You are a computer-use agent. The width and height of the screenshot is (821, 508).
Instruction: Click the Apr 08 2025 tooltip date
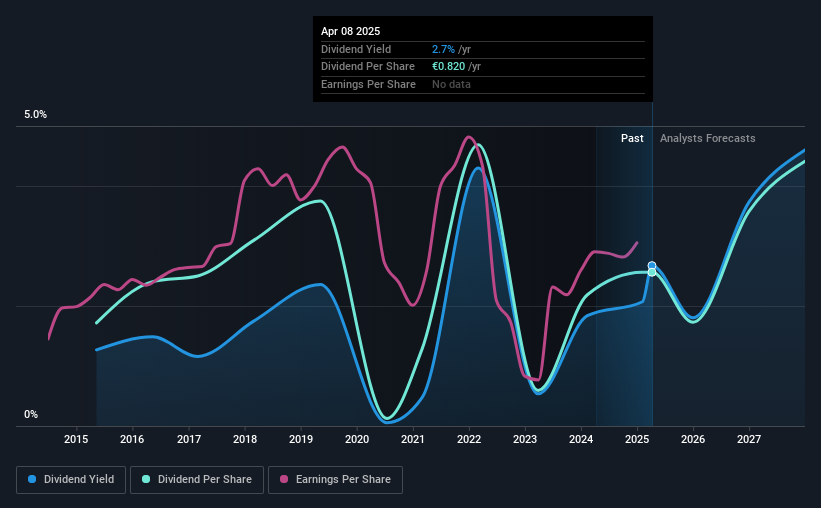[350, 31]
